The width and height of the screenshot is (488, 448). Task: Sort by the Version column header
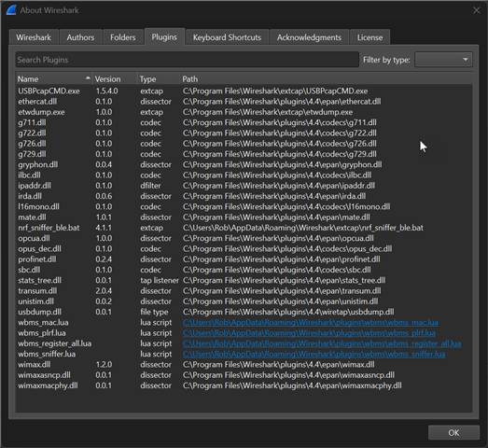[115, 79]
